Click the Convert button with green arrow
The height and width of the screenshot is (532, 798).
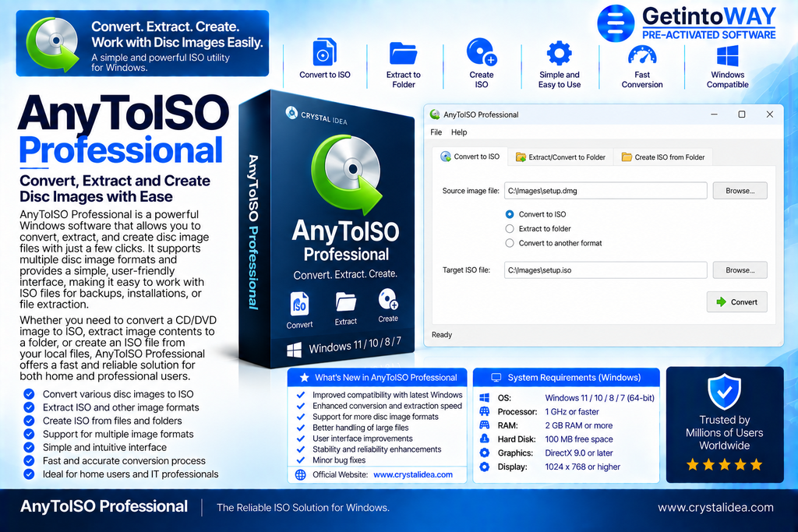736,302
